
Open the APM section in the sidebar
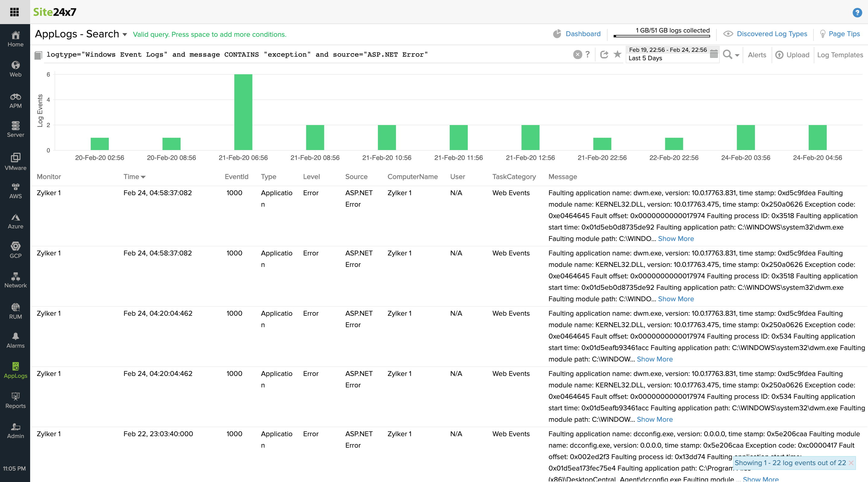(15, 101)
